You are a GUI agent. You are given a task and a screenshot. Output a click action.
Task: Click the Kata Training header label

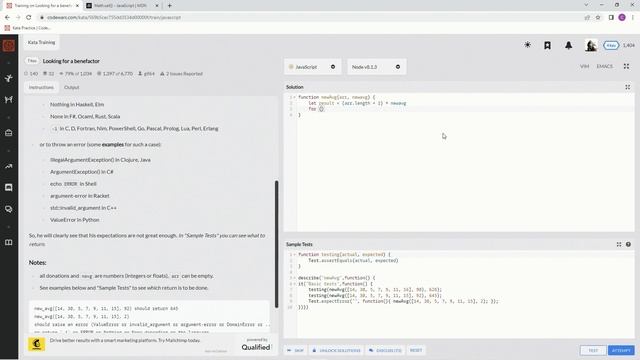tap(41, 42)
